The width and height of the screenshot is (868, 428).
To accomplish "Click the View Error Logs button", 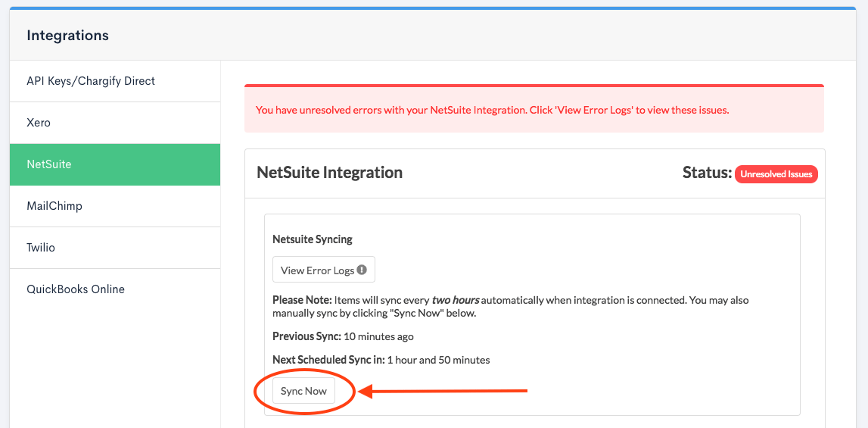I will click(x=324, y=270).
